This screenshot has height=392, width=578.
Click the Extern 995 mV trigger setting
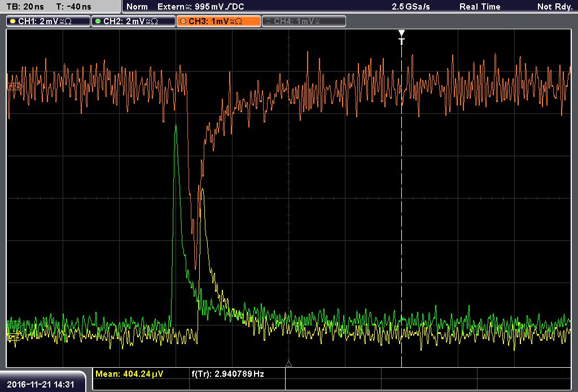coord(201,7)
